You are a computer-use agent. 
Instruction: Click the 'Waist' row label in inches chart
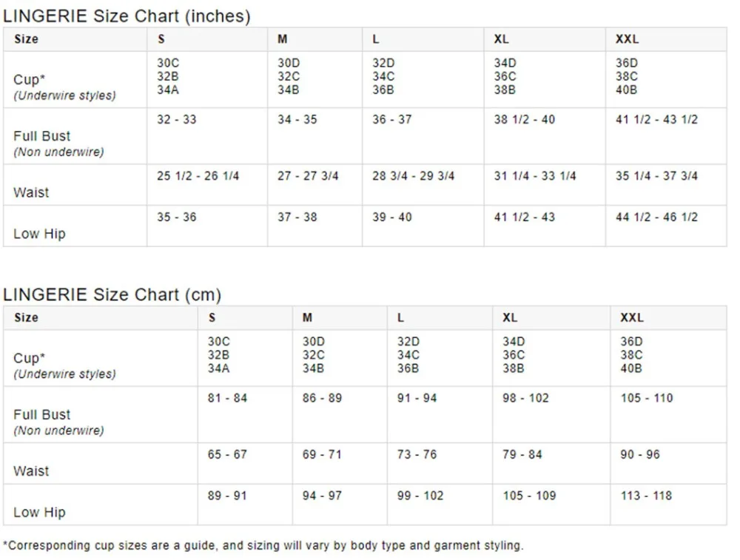click(x=31, y=192)
